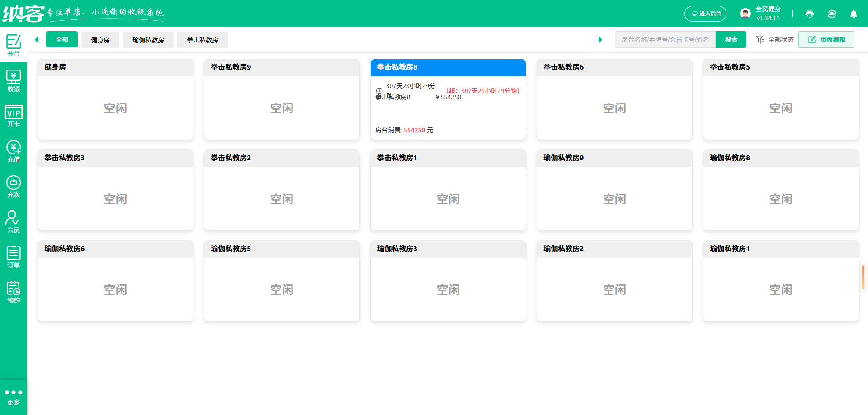
Task: Click the 进入后台 backstage button
Action: click(705, 14)
